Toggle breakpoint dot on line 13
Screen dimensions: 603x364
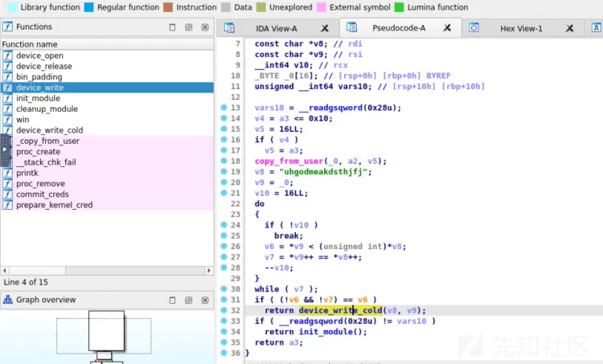pos(224,108)
